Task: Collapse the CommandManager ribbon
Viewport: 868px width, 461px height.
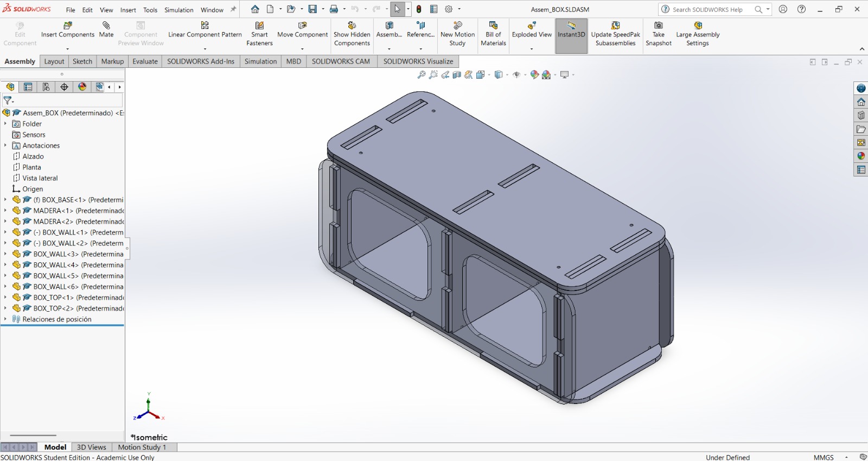Action: 862,49
